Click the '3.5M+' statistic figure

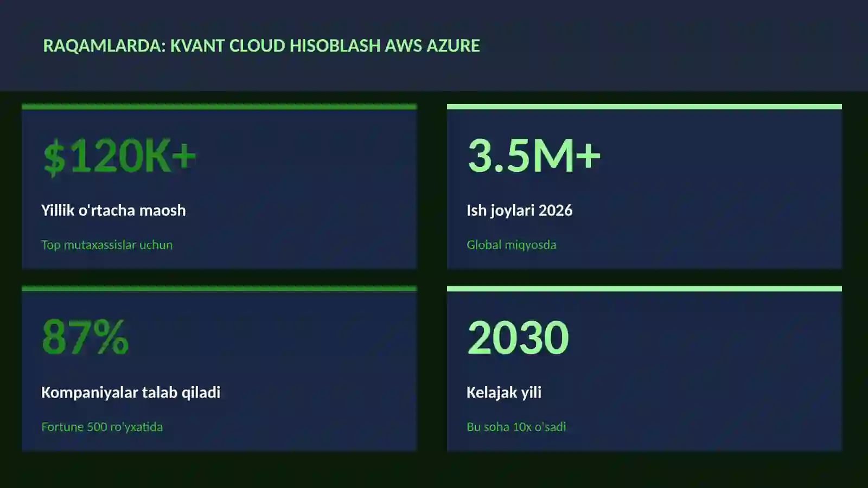point(534,156)
